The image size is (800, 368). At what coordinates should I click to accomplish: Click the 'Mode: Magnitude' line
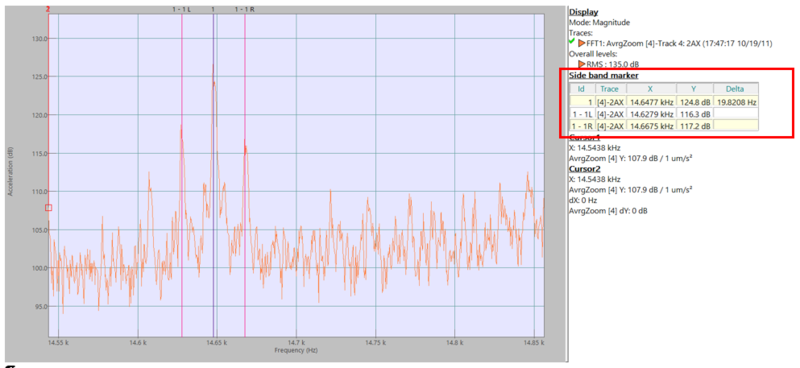coord(599,22)
